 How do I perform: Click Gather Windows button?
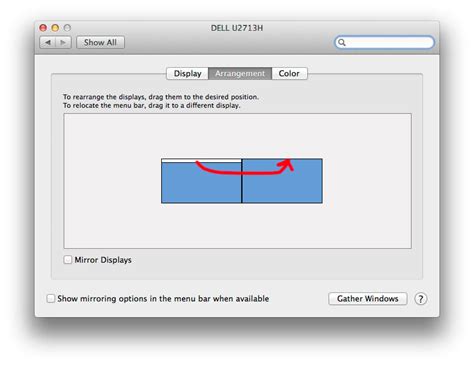[368, 299]
